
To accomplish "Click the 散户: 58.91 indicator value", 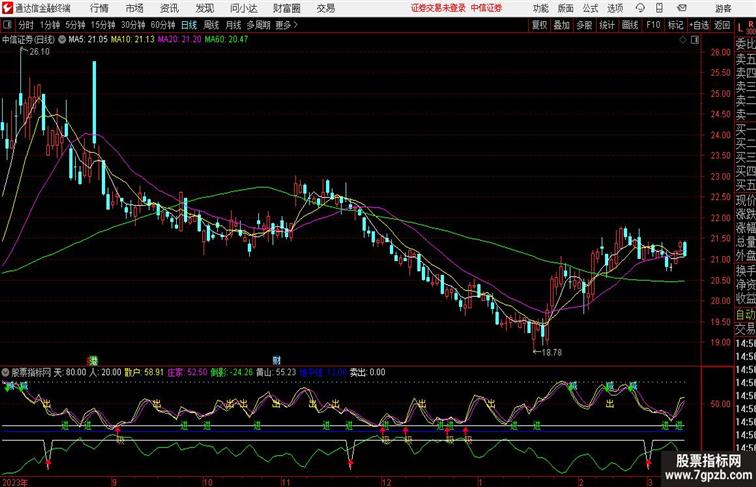I will (144, 373).
